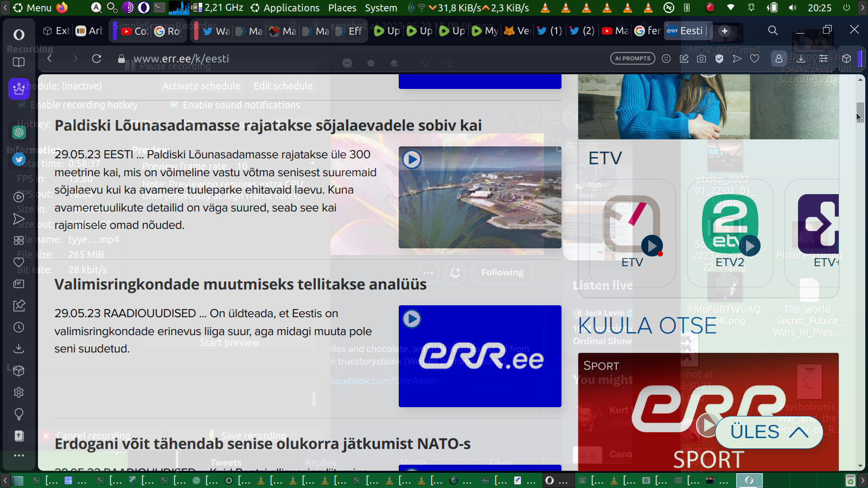
Task: Toggle the Enable recording hotkey checkbox
Action: (22, 105)
